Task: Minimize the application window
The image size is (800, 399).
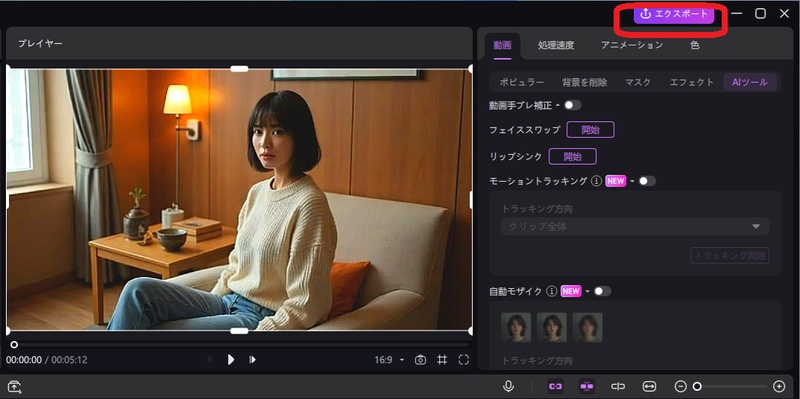Action: click(737, 14)
